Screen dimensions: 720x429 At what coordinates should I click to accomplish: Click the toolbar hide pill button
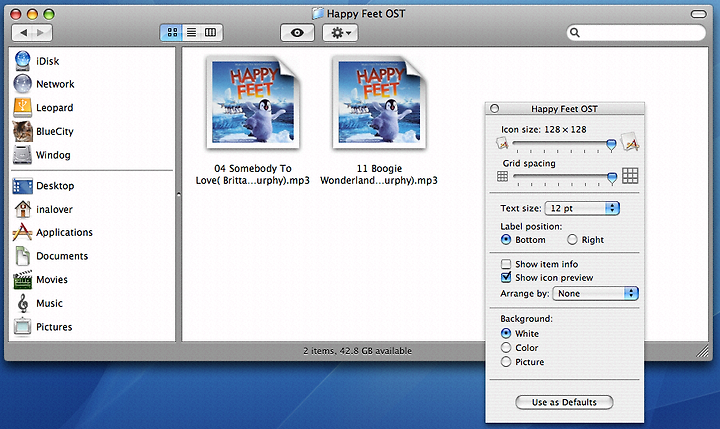[698, 14]
